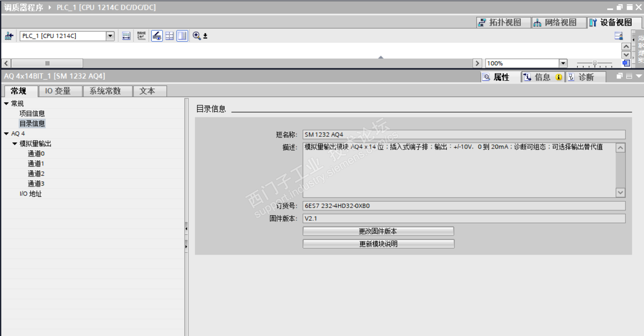
Task: Click the 调质器程序 project breadcrumb
Action: pyautogui.click(x=24, y=8)
